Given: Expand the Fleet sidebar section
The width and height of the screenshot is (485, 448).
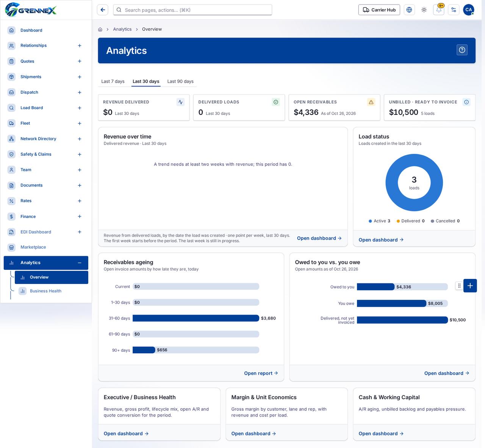Looking at the screenshot, I should (80, 124).
